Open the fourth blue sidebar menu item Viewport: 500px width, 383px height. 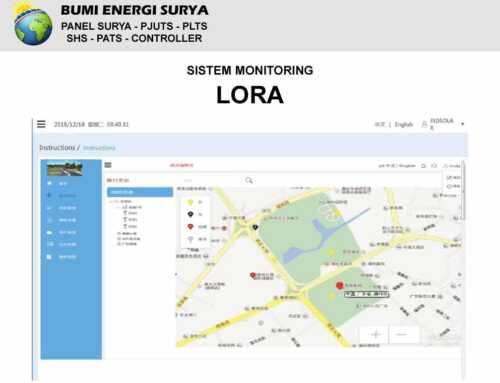(x=62, y=220)
